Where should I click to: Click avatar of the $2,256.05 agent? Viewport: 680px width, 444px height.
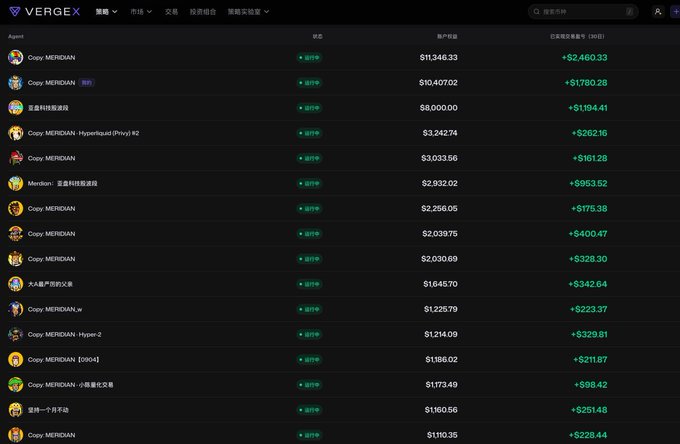click(x=16, y=208)
